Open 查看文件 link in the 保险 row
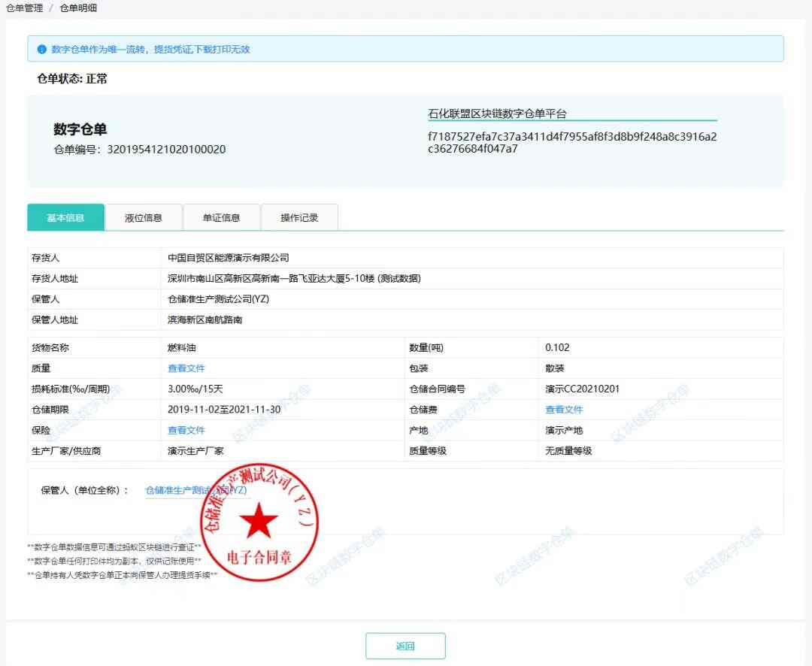The image size is (812, 666). tap(186, 430)
